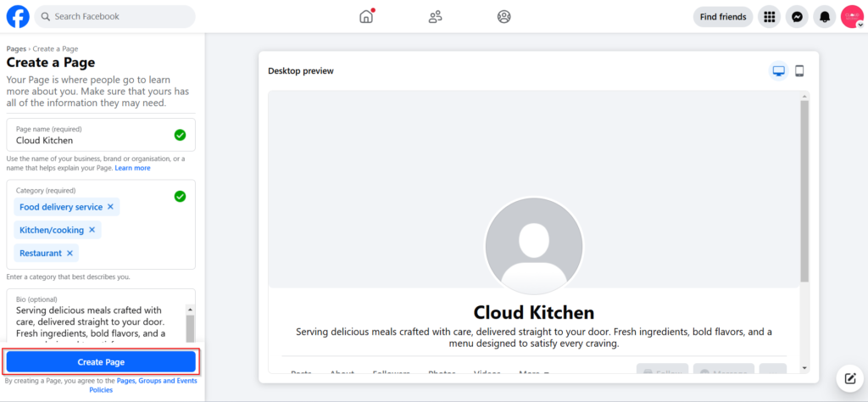This screenshot has height=402, width=868.
Task: Click the preview scrollbar down arrow
Action: point(805,368)
